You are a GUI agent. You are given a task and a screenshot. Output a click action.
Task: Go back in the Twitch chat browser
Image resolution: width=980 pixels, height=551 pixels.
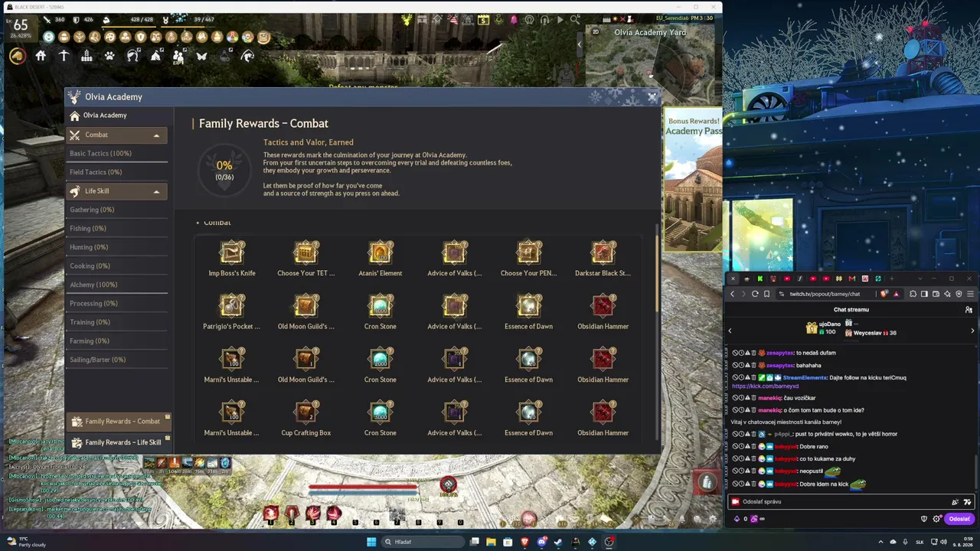(733, 294)
